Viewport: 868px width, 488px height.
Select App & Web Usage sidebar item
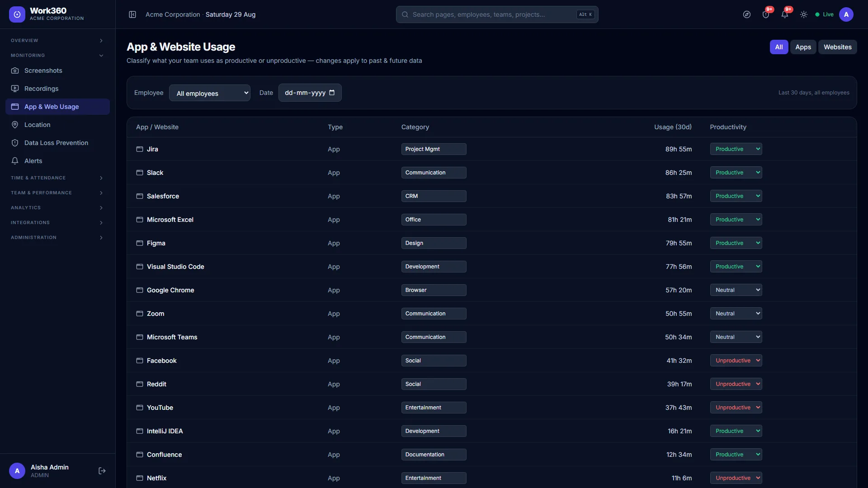[x=57, y=107]
